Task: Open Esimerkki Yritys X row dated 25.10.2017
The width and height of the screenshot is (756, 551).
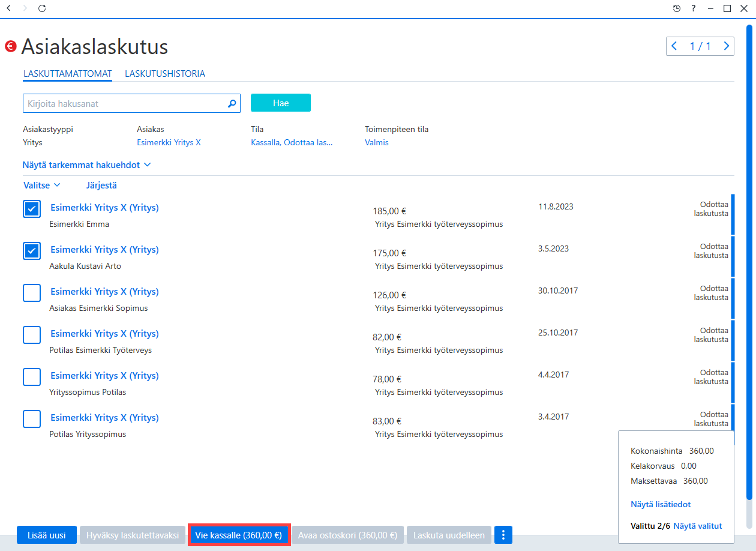Action: pyautogui.click(x=104, y=334)
